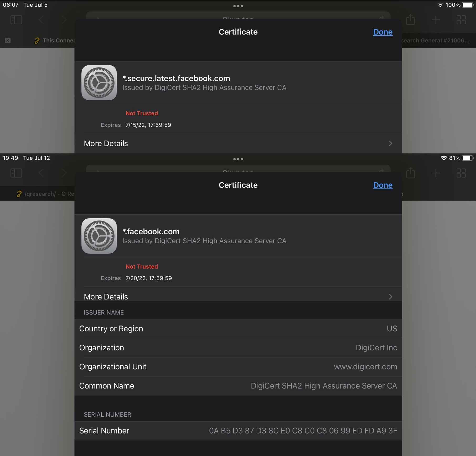Tap the top Not Trusted label

(142, 113)
